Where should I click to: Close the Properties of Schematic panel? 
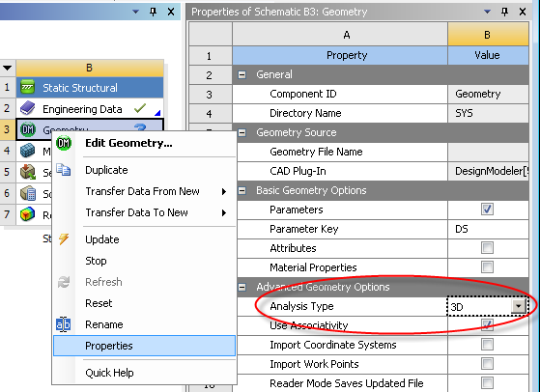tap(522, 12)
